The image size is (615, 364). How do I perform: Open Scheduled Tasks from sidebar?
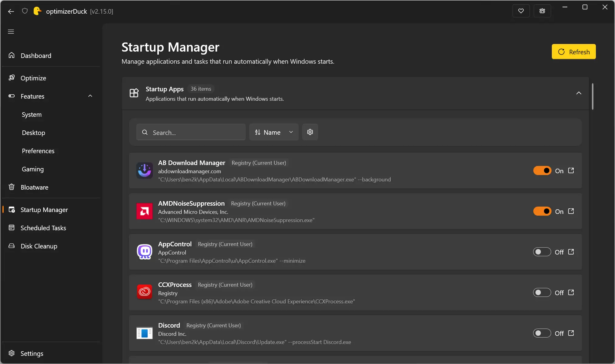[51, 228]
